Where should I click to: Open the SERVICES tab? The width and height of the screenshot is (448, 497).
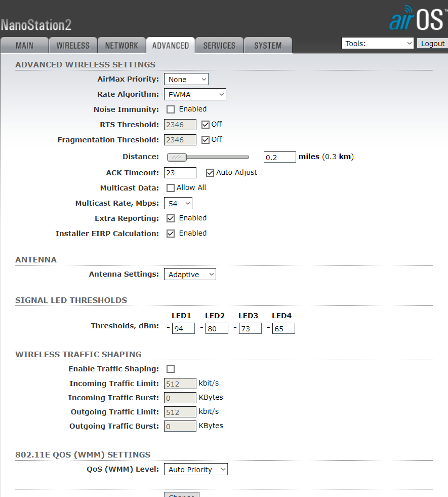click(219, 45)
